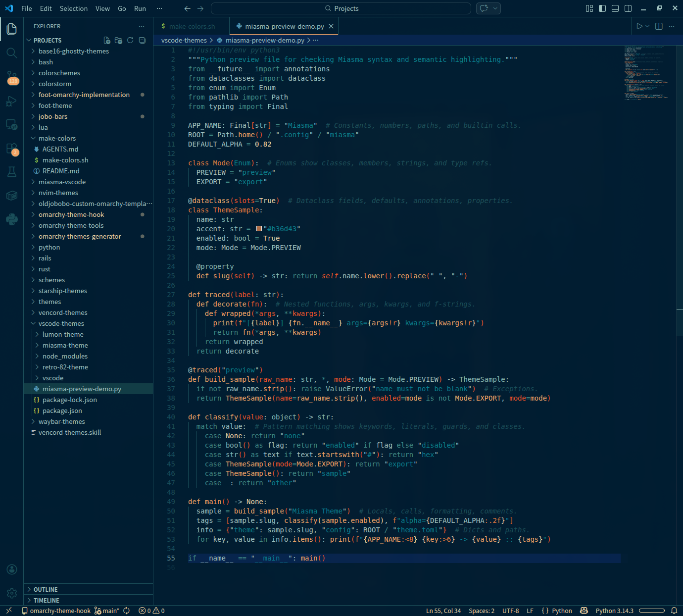Select Python 3.14.3 interpreter
The image size is (683, 616).
pos(615,611)
